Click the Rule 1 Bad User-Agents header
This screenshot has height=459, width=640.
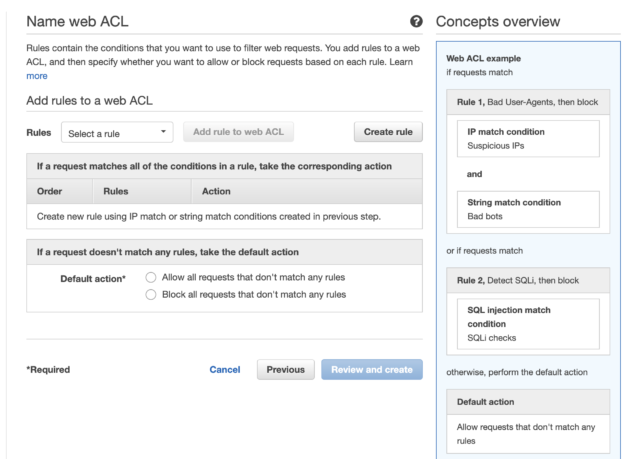tap(528, 102)
